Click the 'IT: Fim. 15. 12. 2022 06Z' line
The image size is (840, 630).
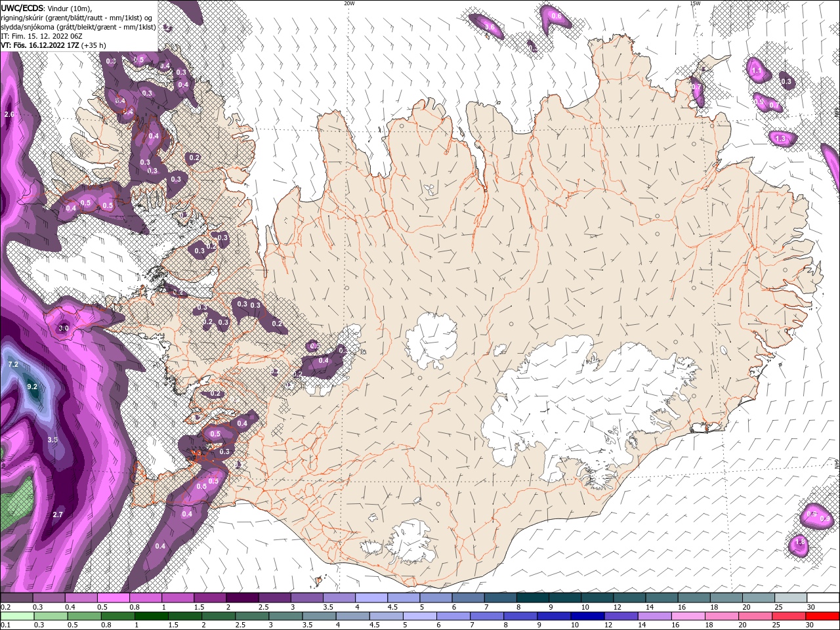(41, 36)
